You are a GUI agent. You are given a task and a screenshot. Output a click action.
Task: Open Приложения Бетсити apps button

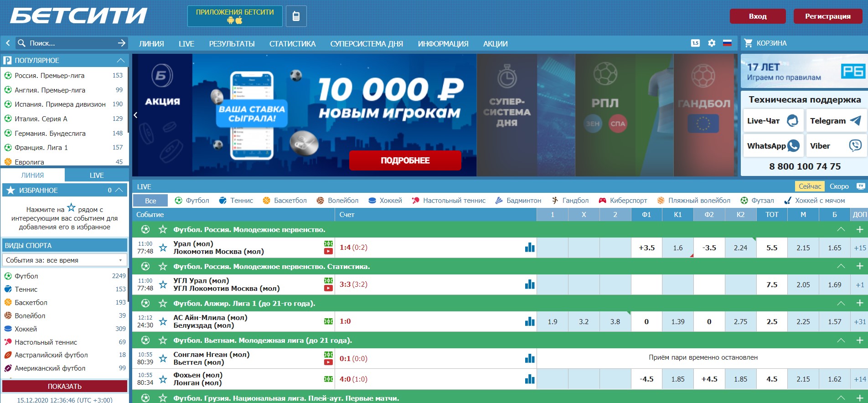coord(235,16)
